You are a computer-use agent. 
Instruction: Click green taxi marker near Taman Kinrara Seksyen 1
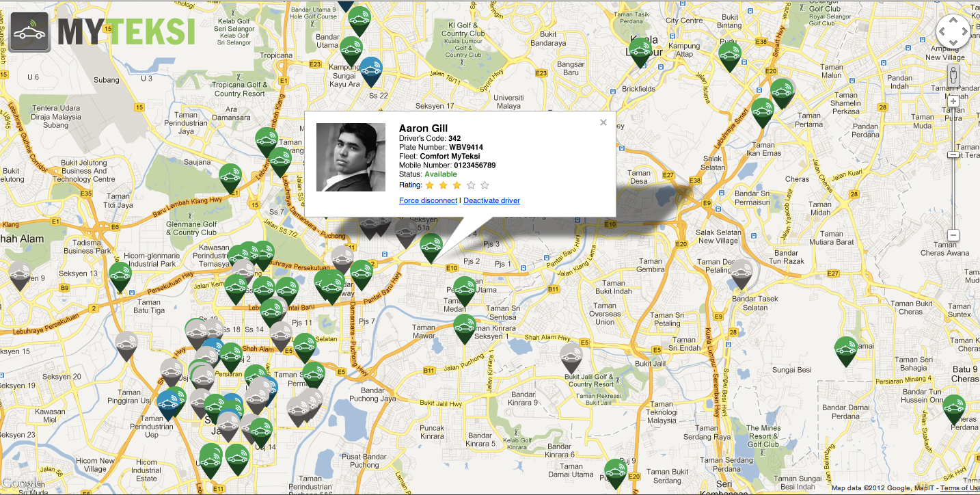click(x=464, y=329)
